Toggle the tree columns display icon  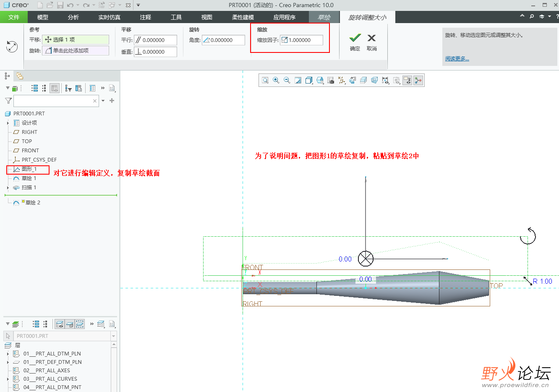(55, 88)
